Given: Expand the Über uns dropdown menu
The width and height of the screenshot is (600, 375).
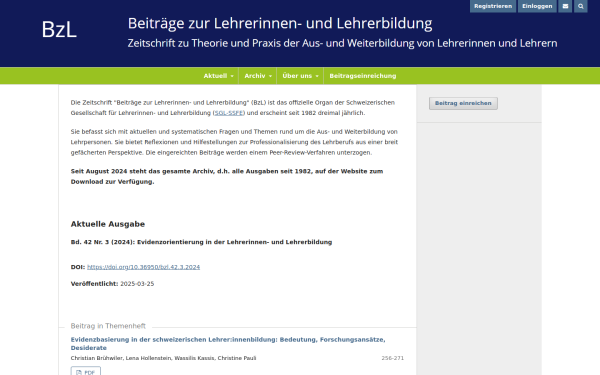Looking at the screenshot, I should [300, 76].
